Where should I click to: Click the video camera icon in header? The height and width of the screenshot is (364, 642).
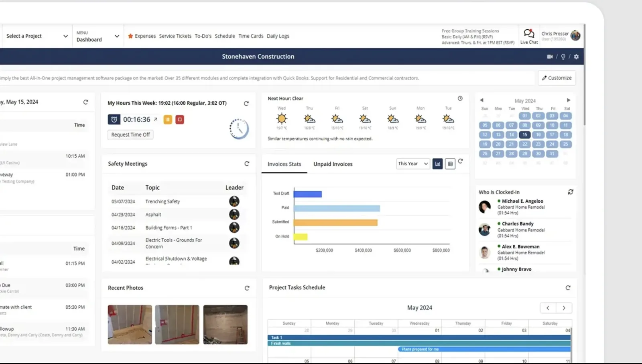coord(550,57)
